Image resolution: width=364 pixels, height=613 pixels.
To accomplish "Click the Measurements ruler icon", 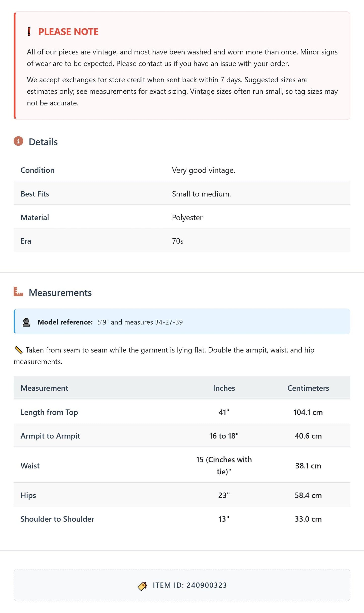I will [x=18, y=292].
